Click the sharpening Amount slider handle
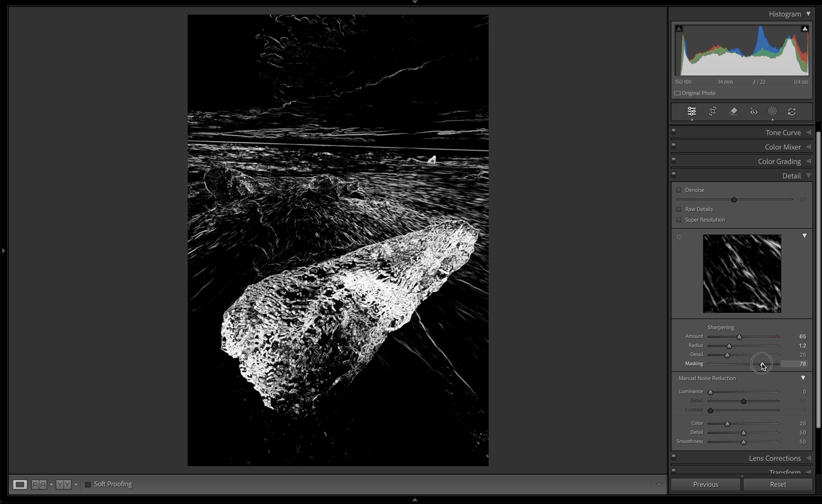 pyautogui.click(x=739, y=337)
